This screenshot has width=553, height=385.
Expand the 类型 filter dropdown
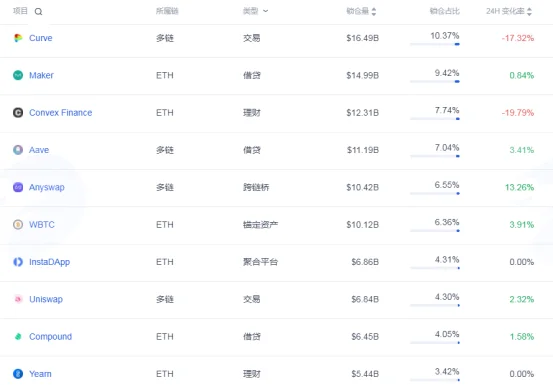[x=255, y=11]
